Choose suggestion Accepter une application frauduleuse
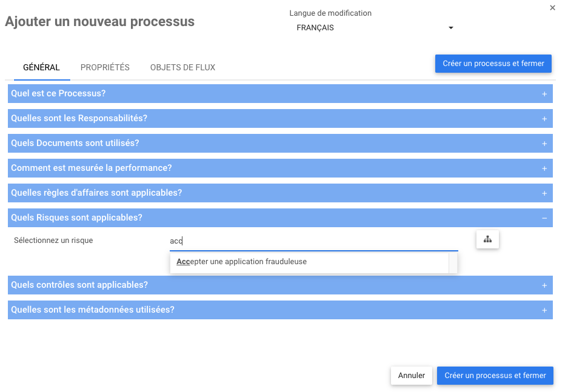 242,262
